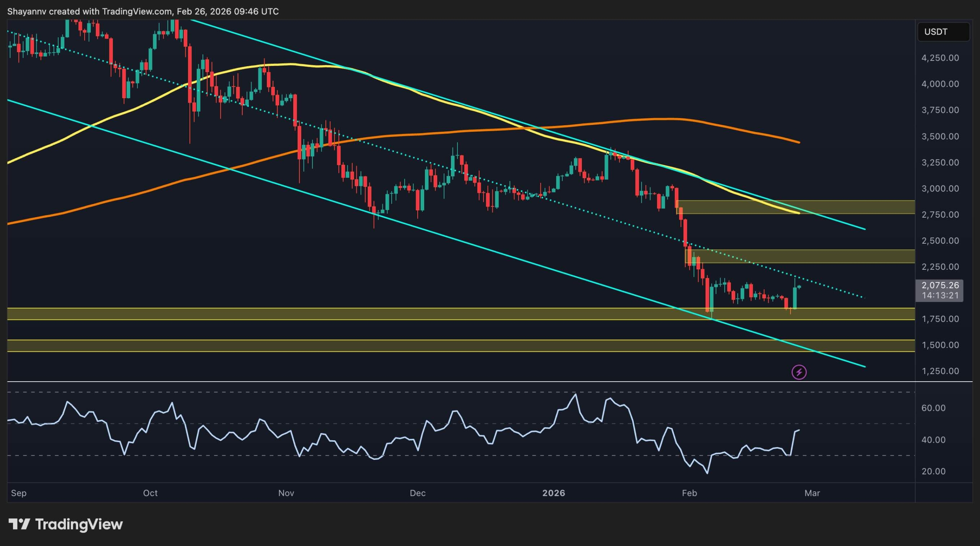This screenshot has width=980, height=546.
Task: Click the 2026 label on the time axis
Action: (552, 494)
